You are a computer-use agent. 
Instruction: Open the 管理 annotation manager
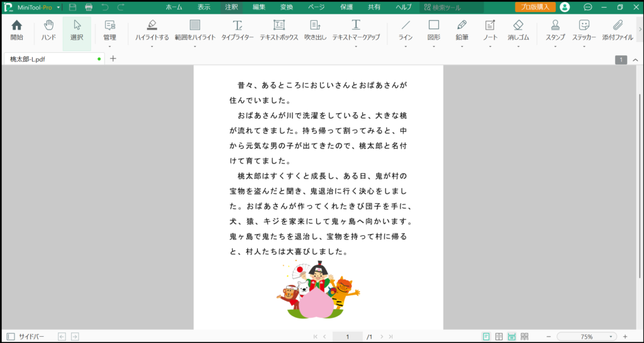click(x=109, y=31)
